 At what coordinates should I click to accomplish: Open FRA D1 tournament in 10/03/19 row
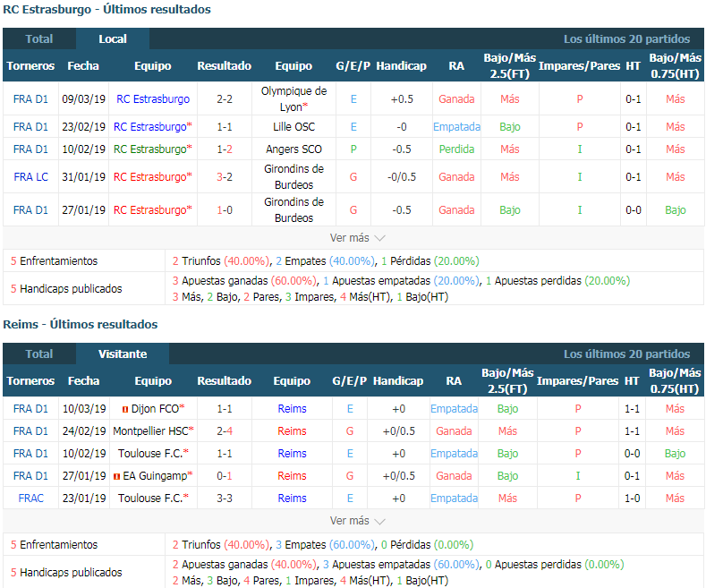[30, 409]
